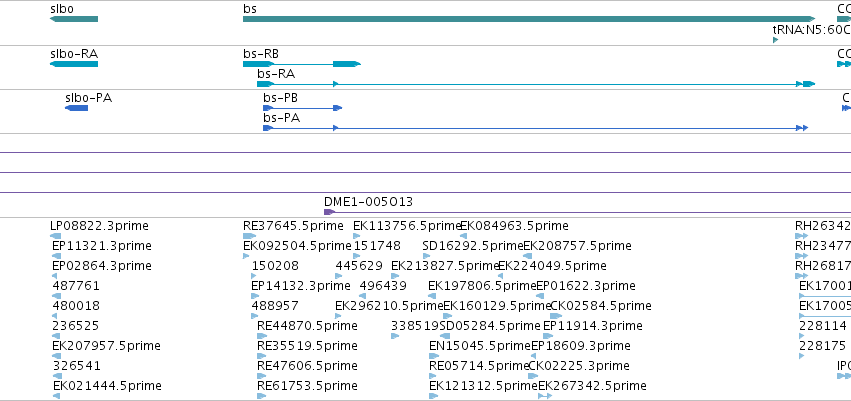Select EST CK02225.3prime
The height and width of the screenshot is (401, 851).
coord(579,366)
